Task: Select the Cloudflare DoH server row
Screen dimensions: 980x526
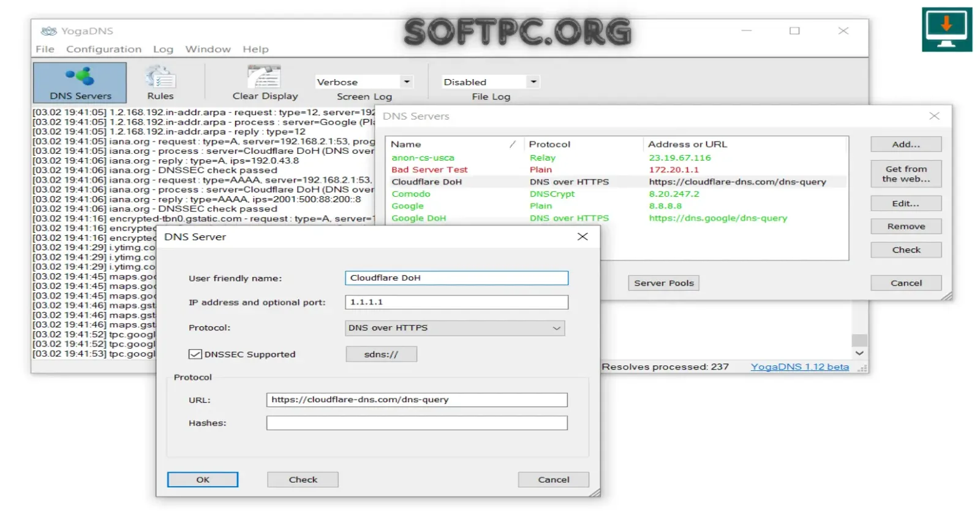Action: [617, 182]
